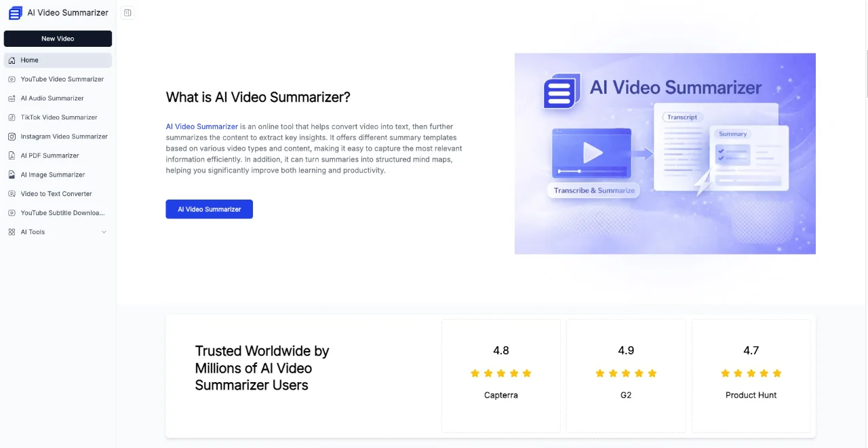Collapse sidebar using the panel toggle icon

click(x=127, y=13)
